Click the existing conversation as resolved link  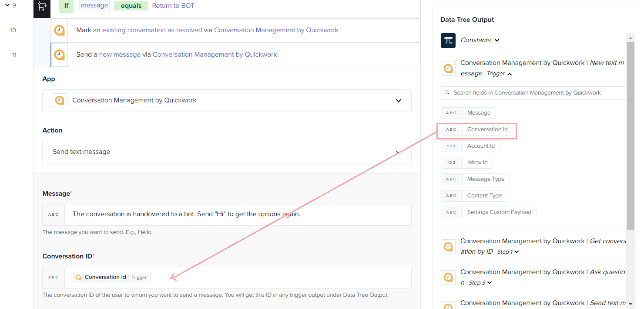click(x=152, y=30)
